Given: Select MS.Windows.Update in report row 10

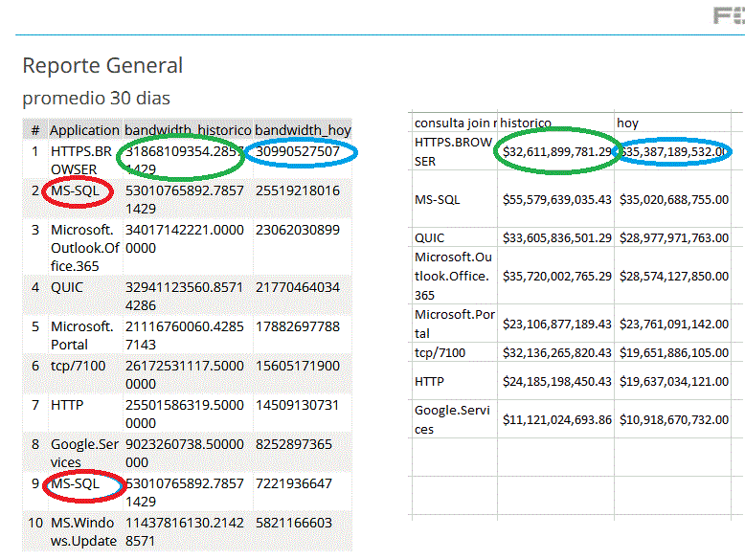Looking at the screenshot, I should pyautogui.click(x=83, y=532).
